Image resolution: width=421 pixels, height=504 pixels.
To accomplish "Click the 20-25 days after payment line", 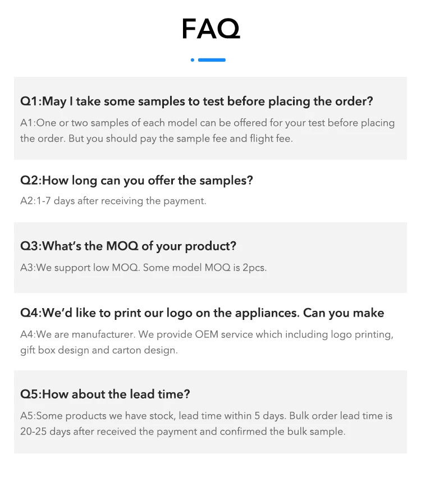I will tap(183, 432).
